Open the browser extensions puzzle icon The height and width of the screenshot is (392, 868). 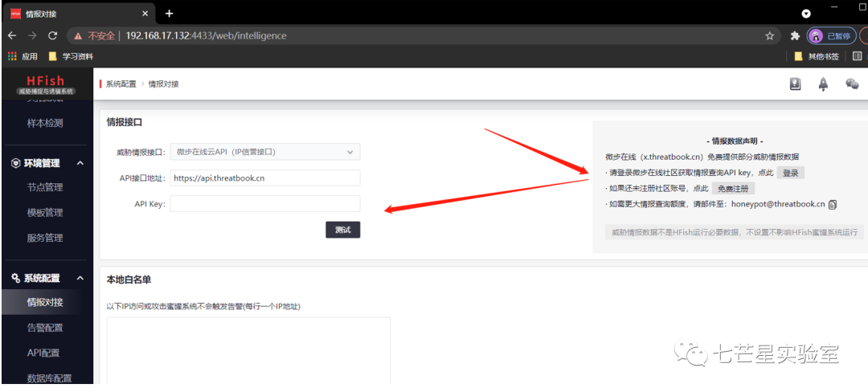[796, 36]
